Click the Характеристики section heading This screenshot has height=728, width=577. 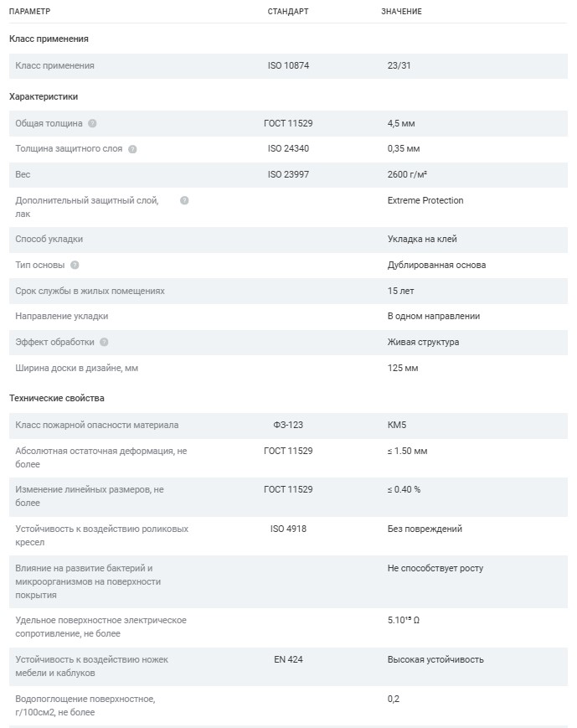pos(44,96)
